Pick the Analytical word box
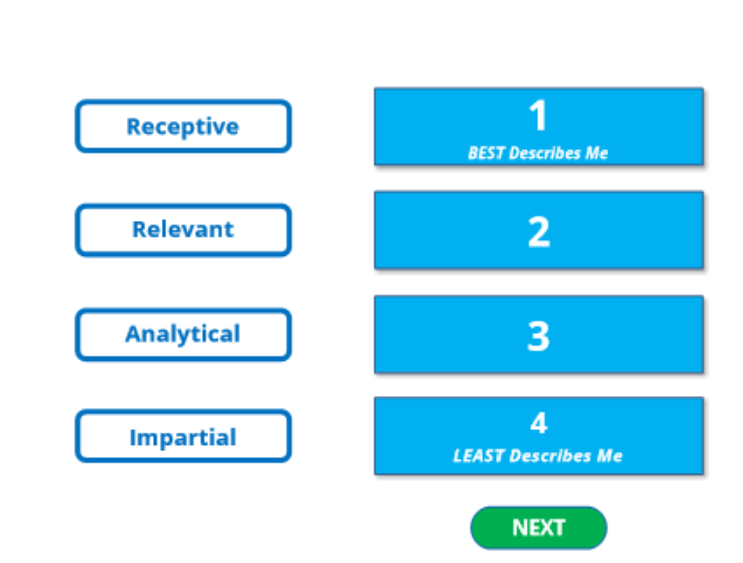 pyautogui.click(x=183, y=334)
